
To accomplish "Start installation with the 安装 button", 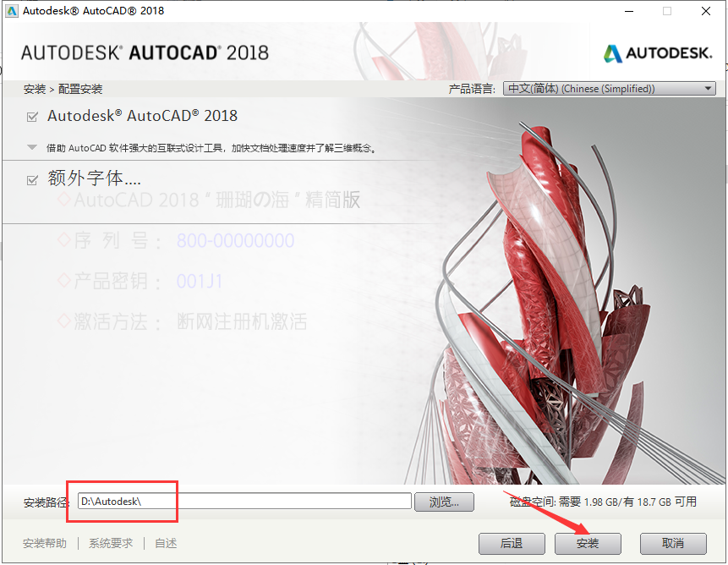I will [588, 543].
